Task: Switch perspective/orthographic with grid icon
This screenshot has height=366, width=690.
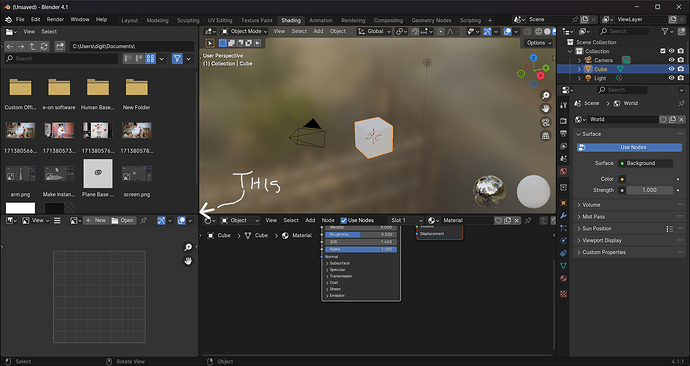Action: pyautogui.click(x=546, y=136)
